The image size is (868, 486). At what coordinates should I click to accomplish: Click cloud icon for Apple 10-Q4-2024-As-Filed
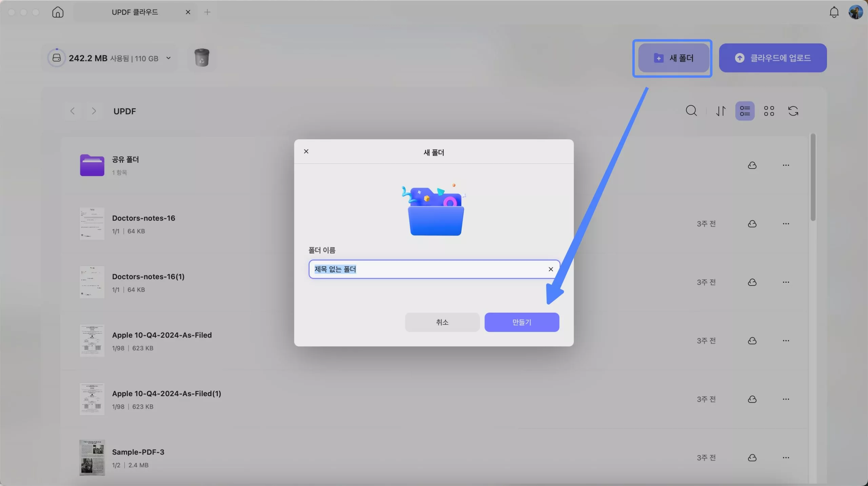pos(752,341)
